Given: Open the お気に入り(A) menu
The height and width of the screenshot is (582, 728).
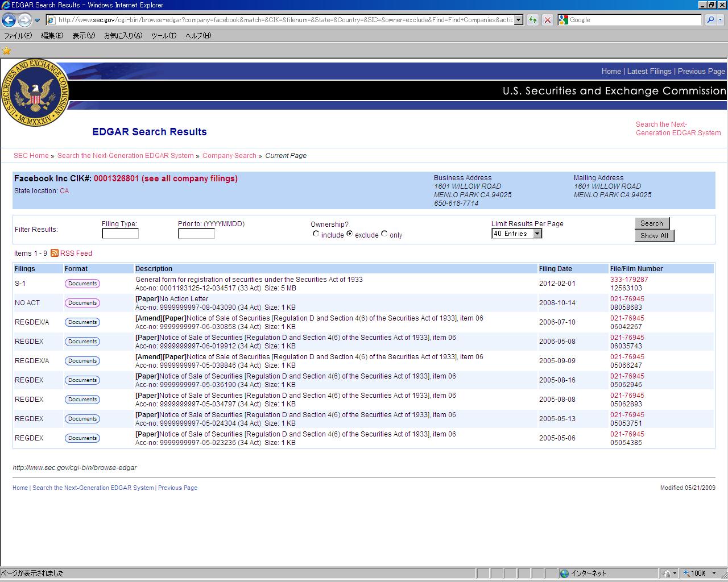Looking at the screenshot, I should point(123,36).
